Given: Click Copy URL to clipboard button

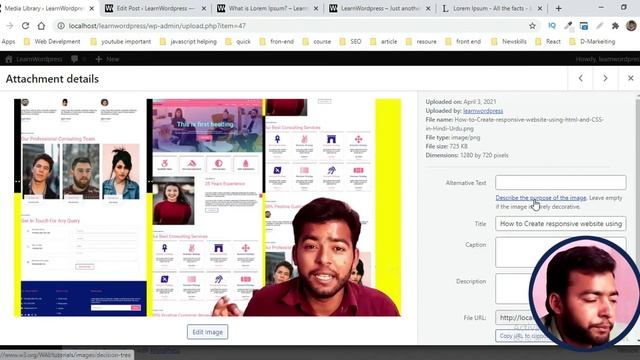Looking at the screenshot, I should 522,336.
